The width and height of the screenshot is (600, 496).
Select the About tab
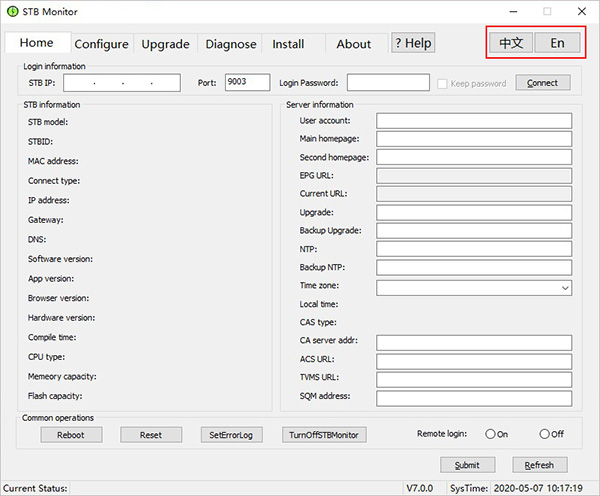pos(353,44)
